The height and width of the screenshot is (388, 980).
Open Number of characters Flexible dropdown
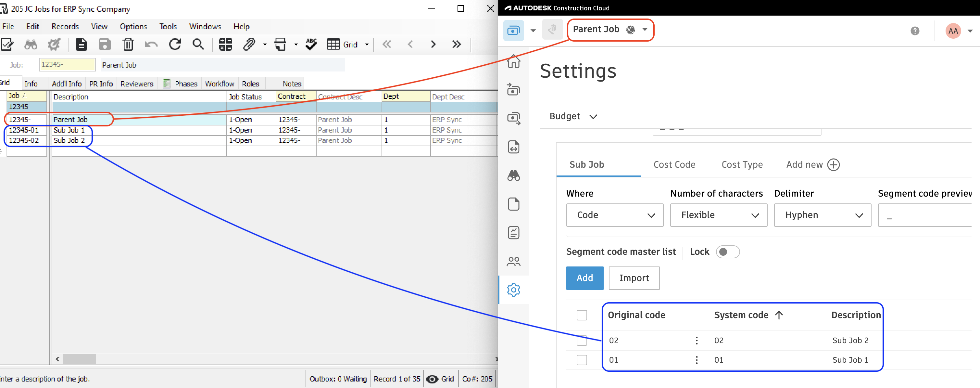point(719,215)
